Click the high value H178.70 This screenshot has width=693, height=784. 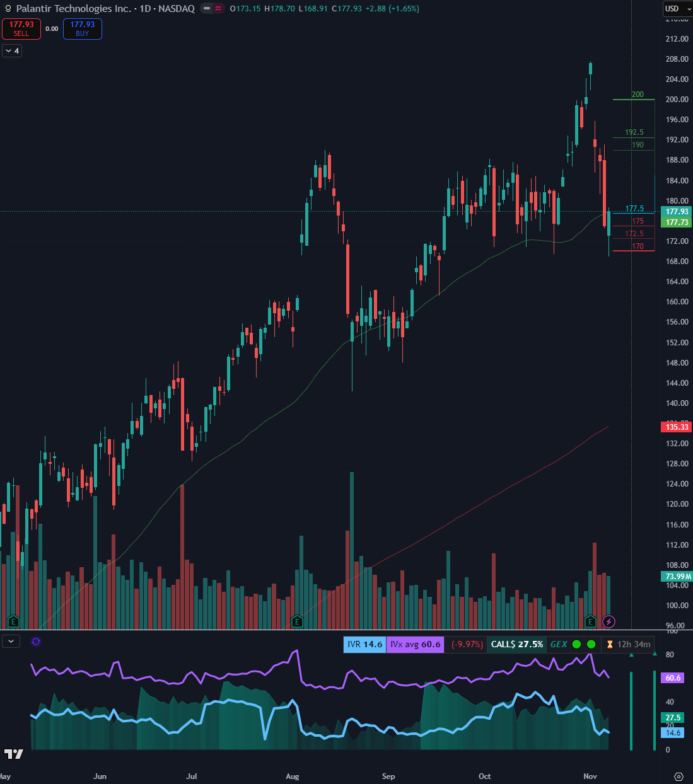[279, 9]
